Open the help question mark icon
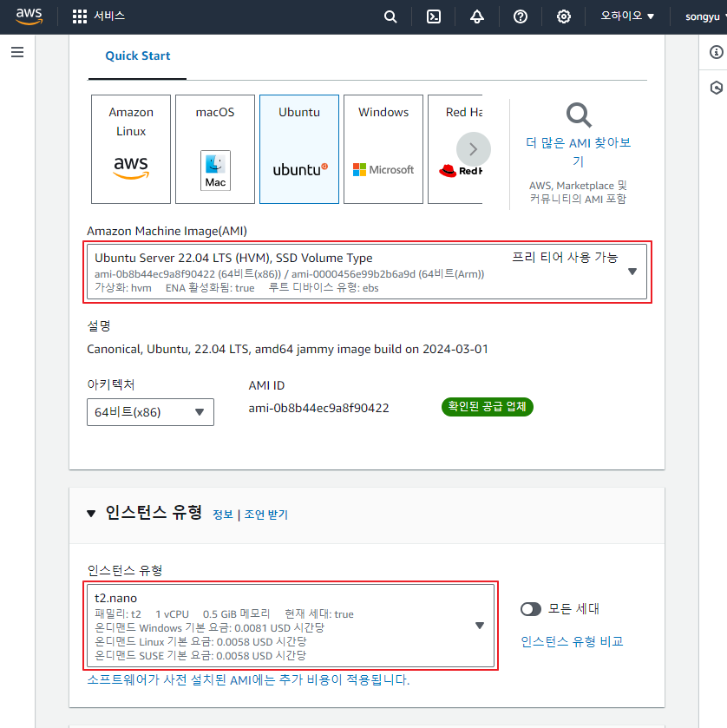 point(521,16)
